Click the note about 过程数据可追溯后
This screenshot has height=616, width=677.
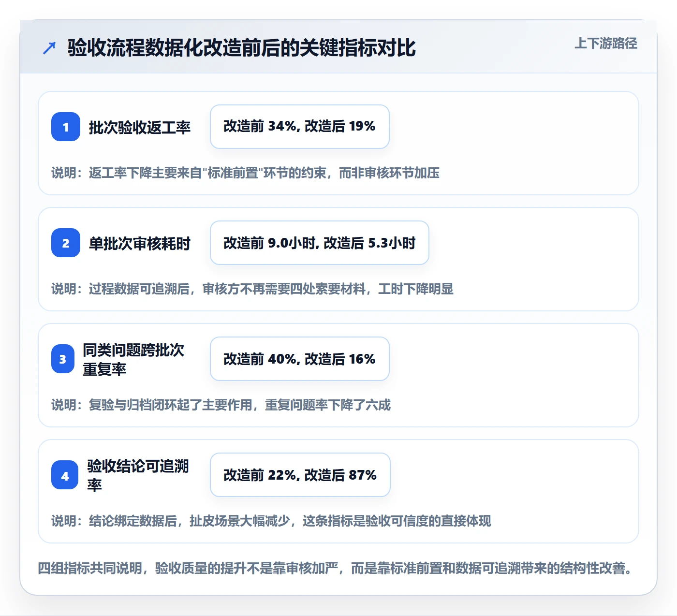pos(252,289)
